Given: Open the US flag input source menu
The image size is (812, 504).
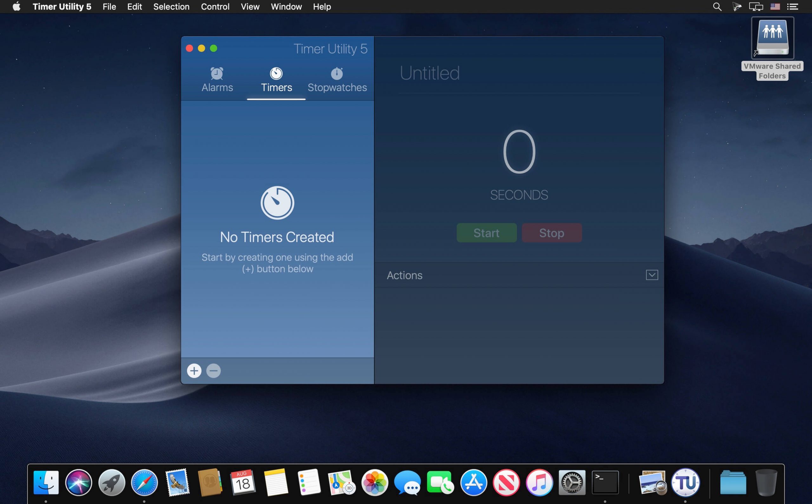Looking at the screenshot, I should (x=775, y=6).
